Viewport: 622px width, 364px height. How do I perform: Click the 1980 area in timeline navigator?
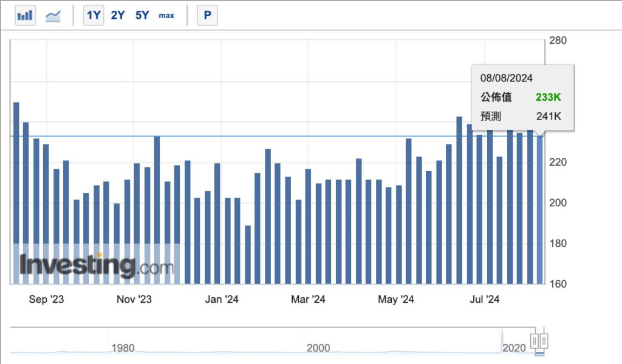(x=123, y=348)
